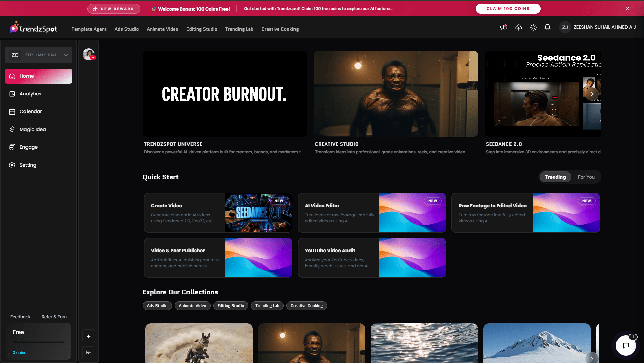The width and height of the screenshot is (644, 363).
Task: Select the YouTube channel avatar
Action: click(x=89, y=54)
